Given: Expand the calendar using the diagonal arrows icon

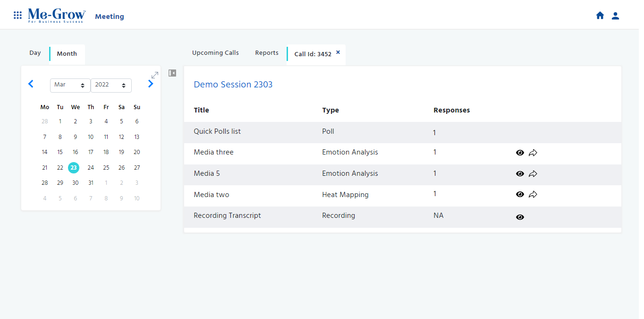Looking at the screenshot, I should [x=155, y=75].
